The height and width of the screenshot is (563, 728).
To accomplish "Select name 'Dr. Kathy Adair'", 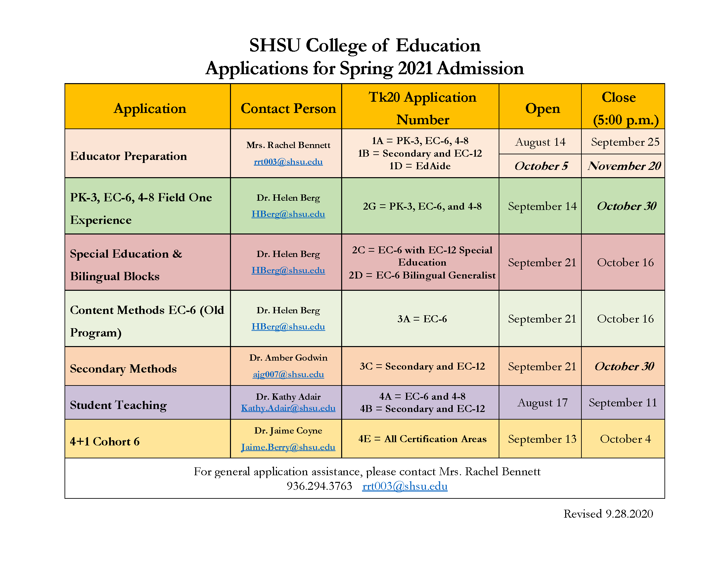I will tap(288, 396).
